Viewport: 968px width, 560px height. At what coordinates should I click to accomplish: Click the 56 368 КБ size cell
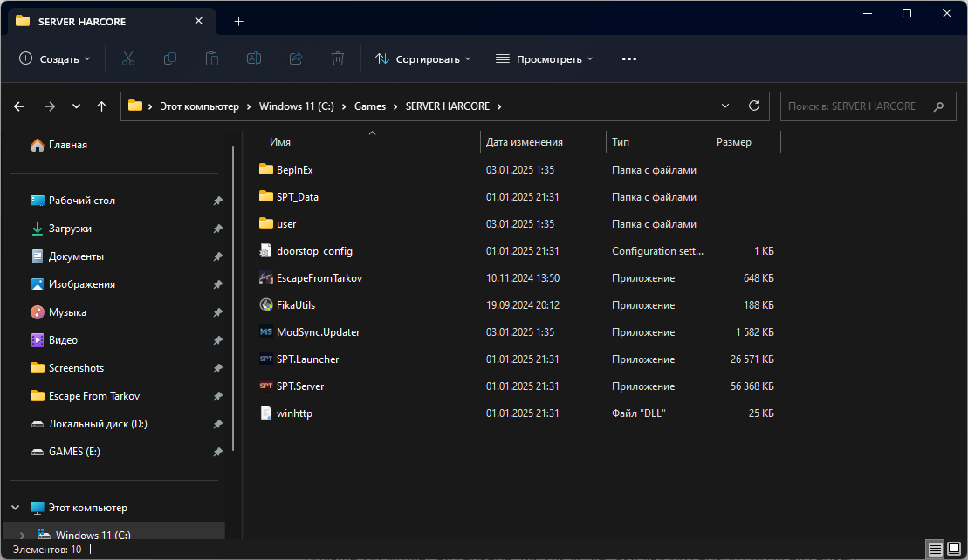[752, 386]
